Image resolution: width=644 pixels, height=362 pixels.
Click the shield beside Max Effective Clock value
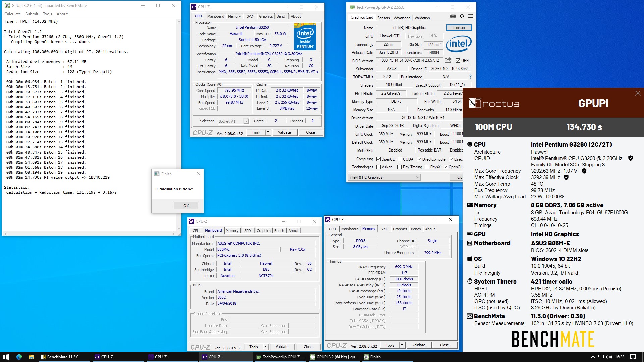pyautogui.click(x=566, y=177)
